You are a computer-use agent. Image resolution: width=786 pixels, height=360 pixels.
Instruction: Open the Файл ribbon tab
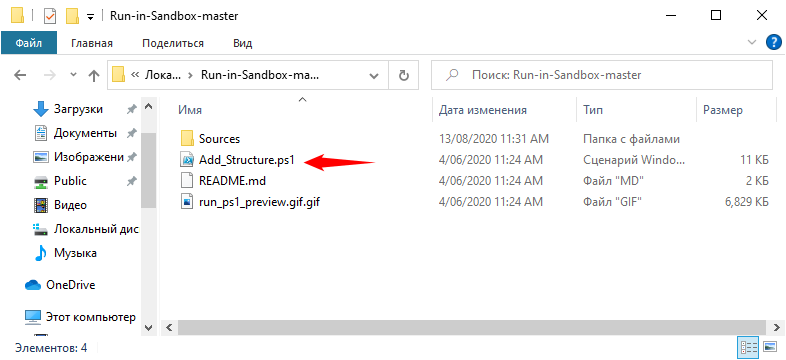29,43
